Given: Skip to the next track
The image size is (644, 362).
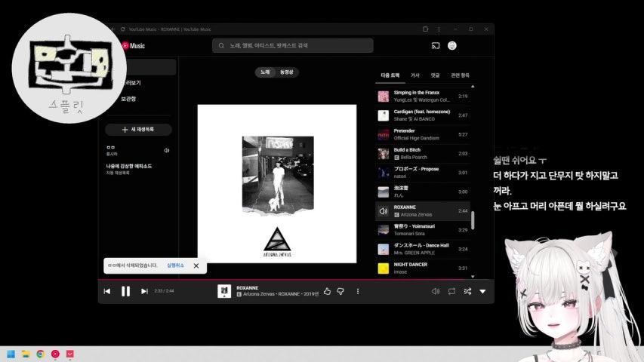Looking at the screenshot, I should (144, 291).
